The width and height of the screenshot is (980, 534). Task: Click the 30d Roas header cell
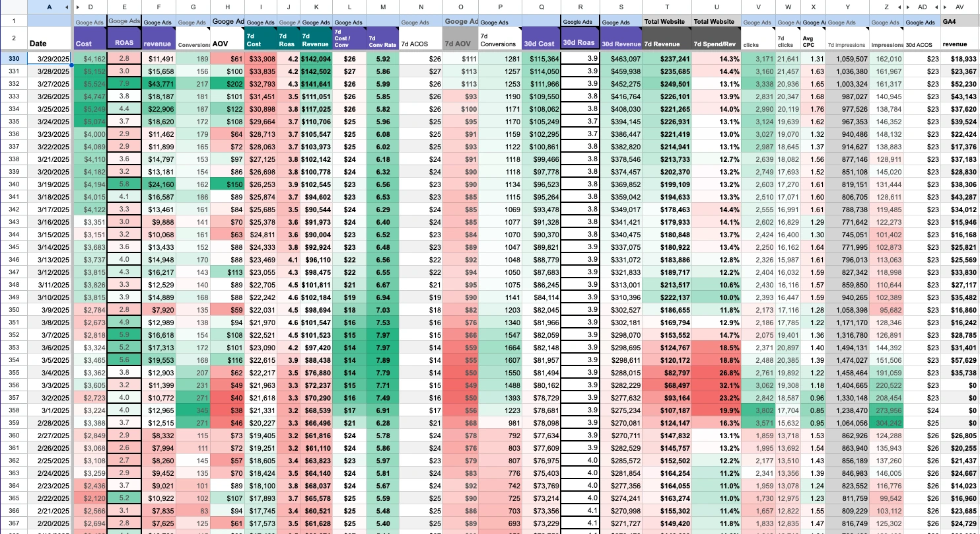click(x=580, y=39)
